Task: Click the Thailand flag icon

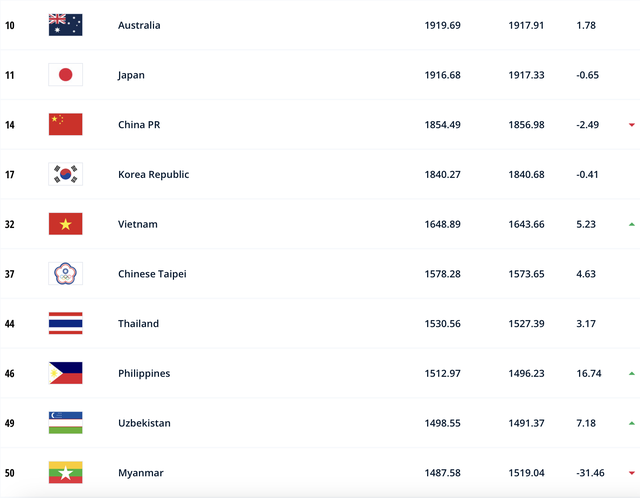Action: (65, 324)
